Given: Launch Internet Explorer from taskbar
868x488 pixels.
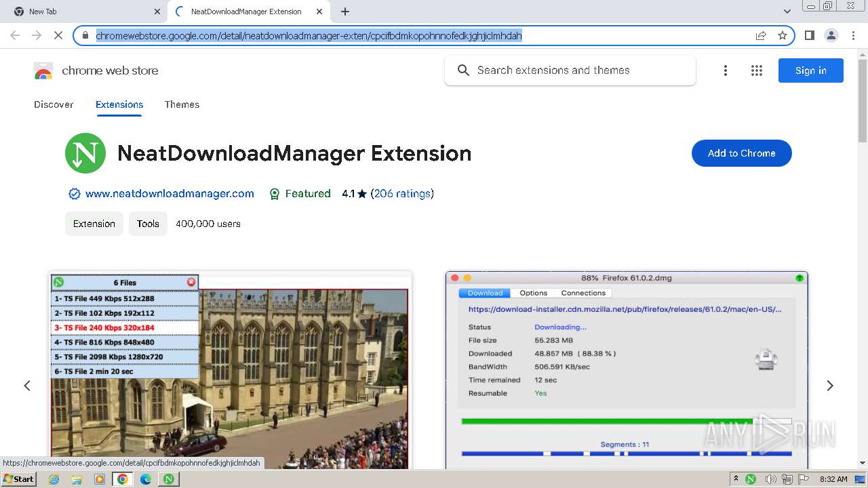Looking at the screenshot, I should (54, 479).
